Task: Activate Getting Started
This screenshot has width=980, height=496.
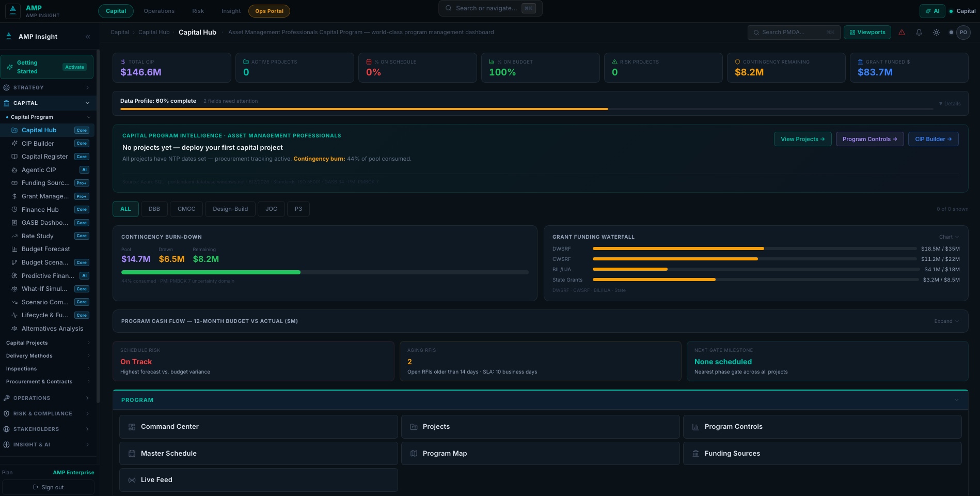Action: [x=74, y=67]
